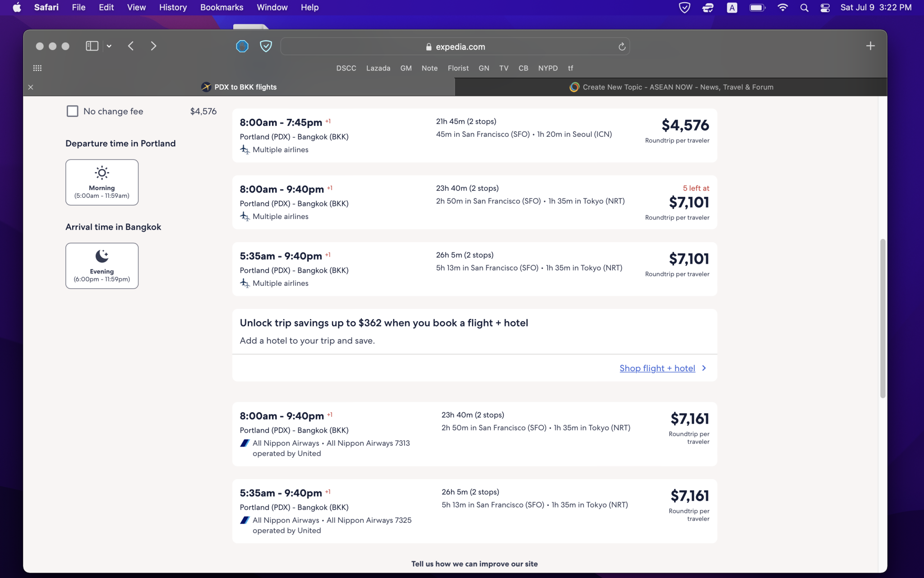The image size is (924, 578).
Task: Select the 5:35am $7,101 multiple airlines flight
Action: pos(475,269)
